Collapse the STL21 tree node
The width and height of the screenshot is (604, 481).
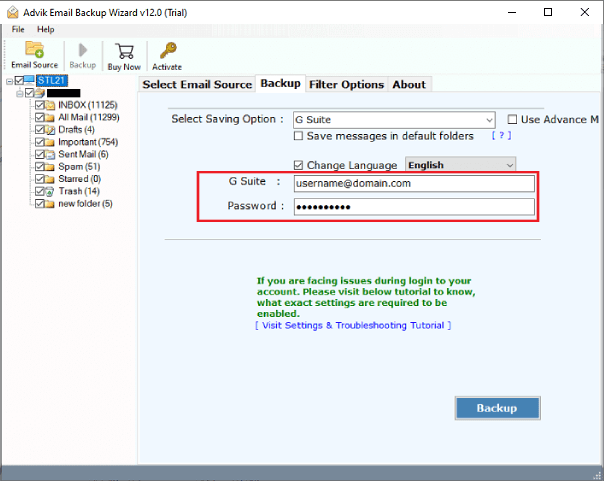click(x=10, y=81)
